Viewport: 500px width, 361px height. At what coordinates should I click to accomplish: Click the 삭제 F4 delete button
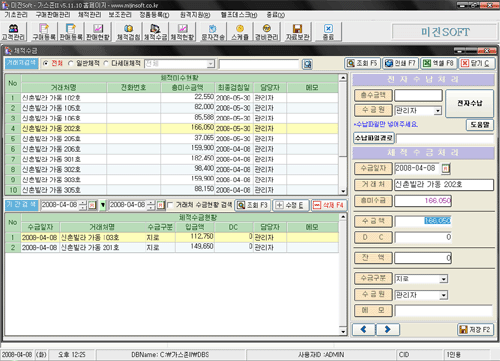(x=329, y=205)
